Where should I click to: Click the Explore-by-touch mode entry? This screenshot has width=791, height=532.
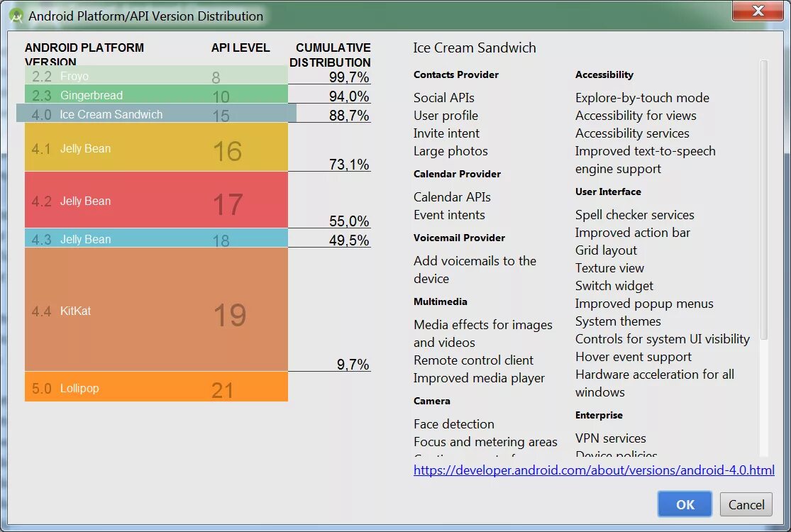pyautogui.click(x=642, y=97)
